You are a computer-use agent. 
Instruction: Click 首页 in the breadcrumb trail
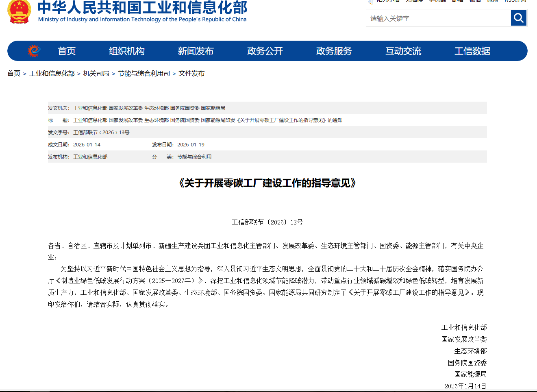[14, 73]
